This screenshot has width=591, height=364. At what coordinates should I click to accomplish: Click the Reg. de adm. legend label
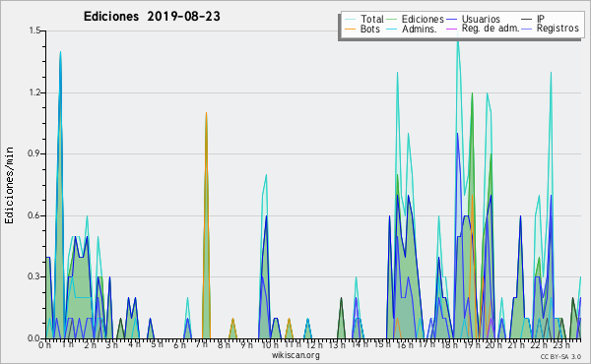point(491,29)
